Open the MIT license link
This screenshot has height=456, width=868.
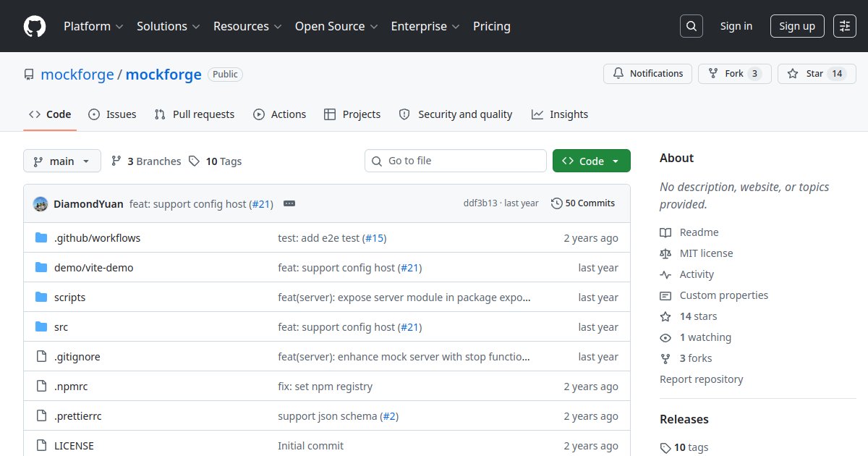706,253
